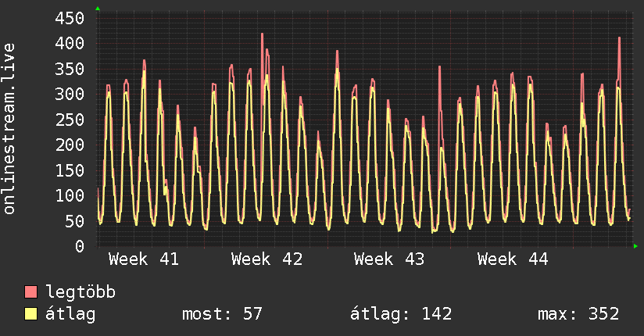Image resolution: width=644 pixels, height=336 pixels.
Task: Select the 'legtöbb' legend label
Action: 80,292
